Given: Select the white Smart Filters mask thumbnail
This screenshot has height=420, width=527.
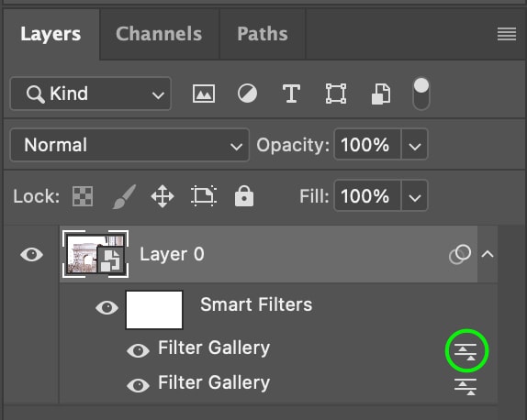Looking at the screenshot, I should point(154,310).
